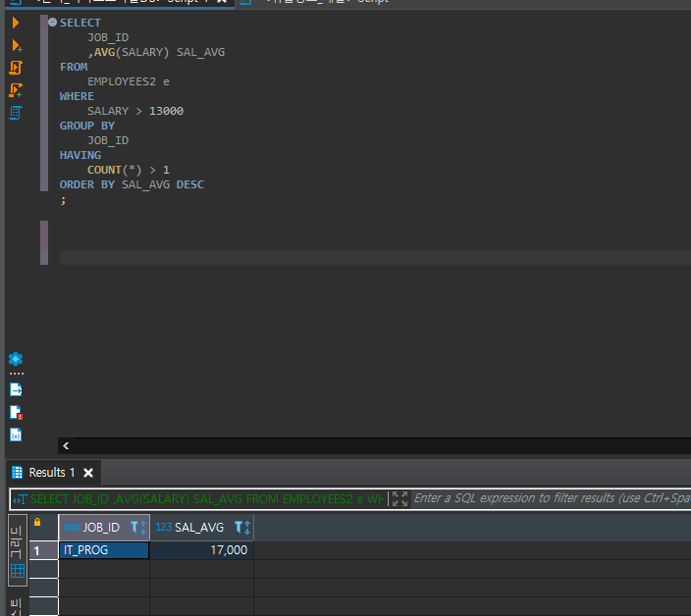Execute script statements in separate tabs

16,90
